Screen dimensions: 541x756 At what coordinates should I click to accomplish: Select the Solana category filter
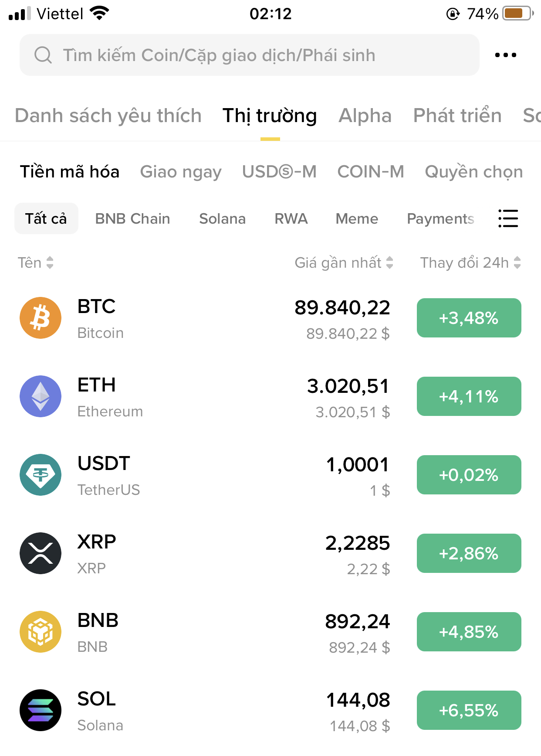222,218
